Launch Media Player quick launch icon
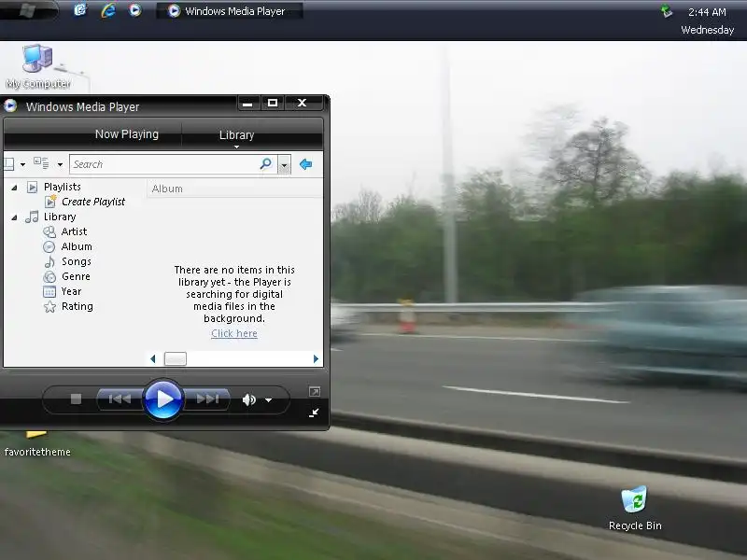This screenshot has width=747, height=560. pos(135,10)
